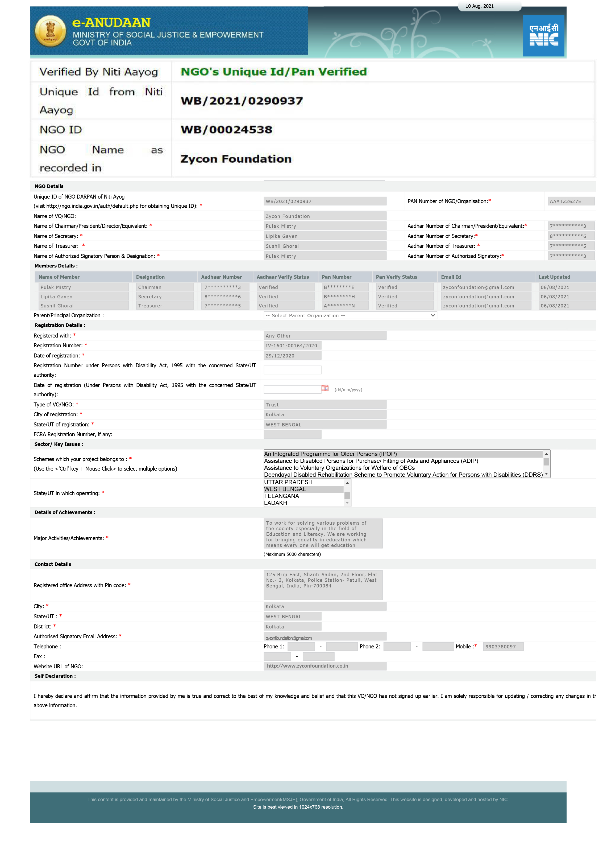Click the e-ANUDAAN header title
This screenshot has height=868, width=599.
click(111, 23)
